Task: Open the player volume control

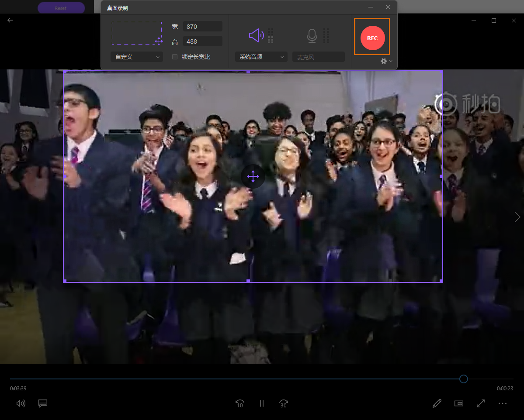Action: pyautogui.click(x=21, y=403)
